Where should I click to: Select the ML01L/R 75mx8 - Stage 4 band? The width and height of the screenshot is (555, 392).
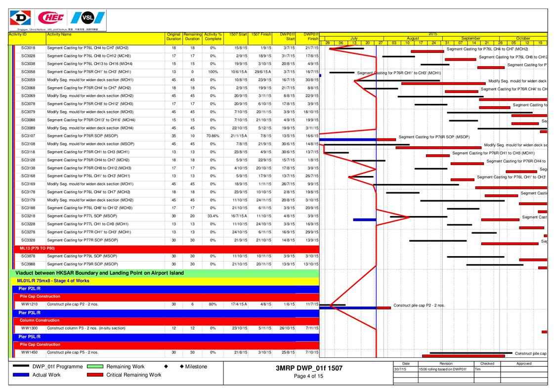point(165,281)
